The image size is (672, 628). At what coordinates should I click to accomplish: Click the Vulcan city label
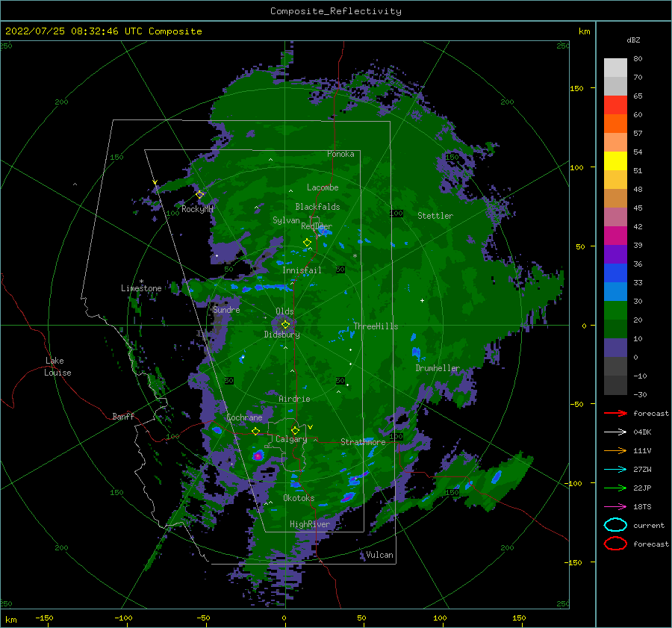click(380, 555)
